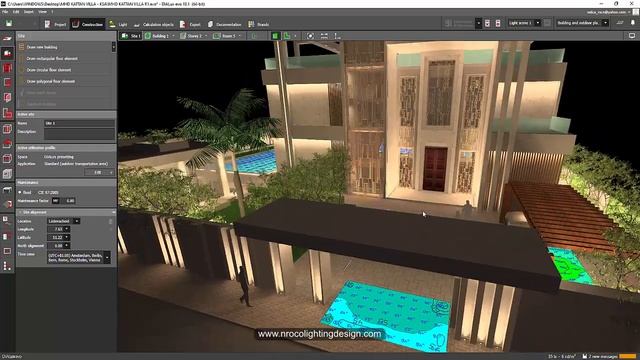640x360 pixels.
Task: Click the Draw new building icon
Action: coord(22,47)
